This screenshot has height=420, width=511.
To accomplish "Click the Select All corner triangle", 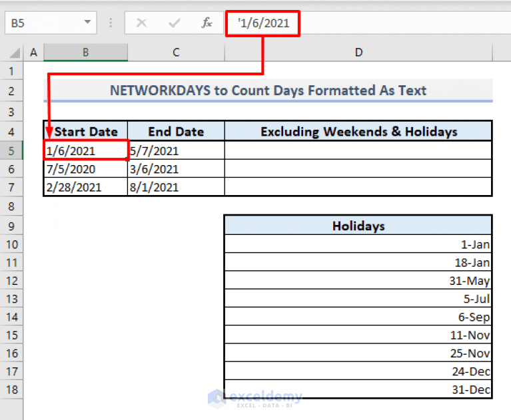I will [x=14, y=53].
